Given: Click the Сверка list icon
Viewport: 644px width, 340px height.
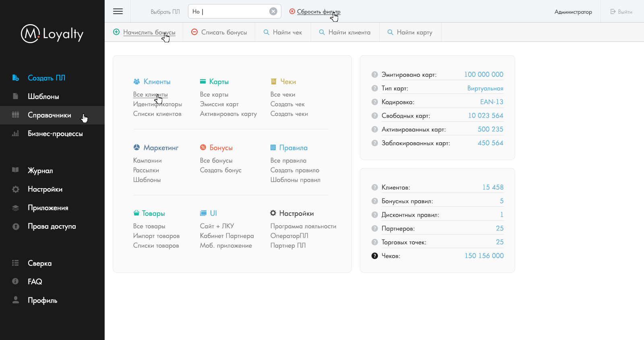Looking at the screenshot, I should [x=15, y=263].
